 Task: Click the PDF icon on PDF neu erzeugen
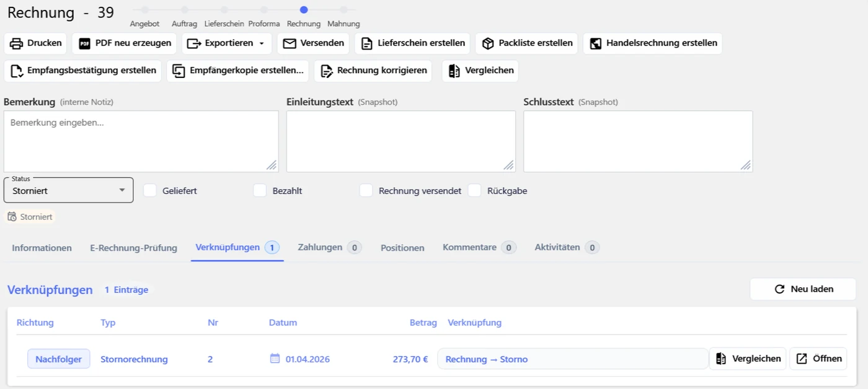[x=84, y=43]
